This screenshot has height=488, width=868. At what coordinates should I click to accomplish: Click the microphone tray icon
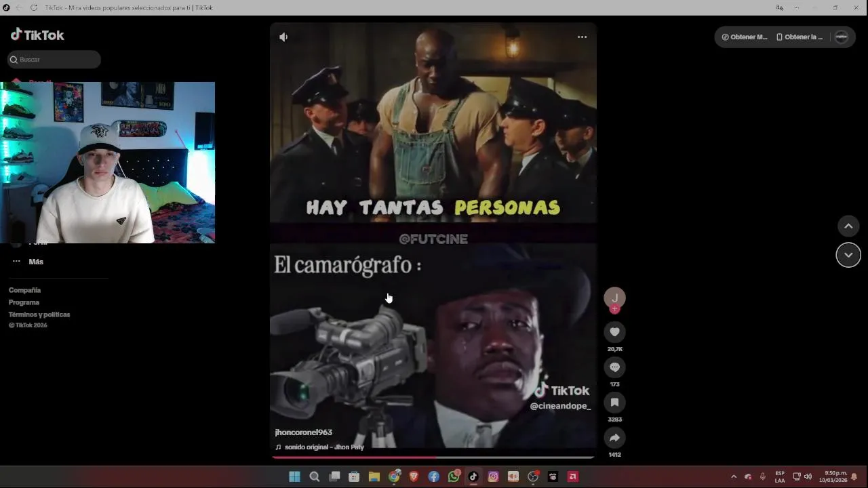pos(763,477)
